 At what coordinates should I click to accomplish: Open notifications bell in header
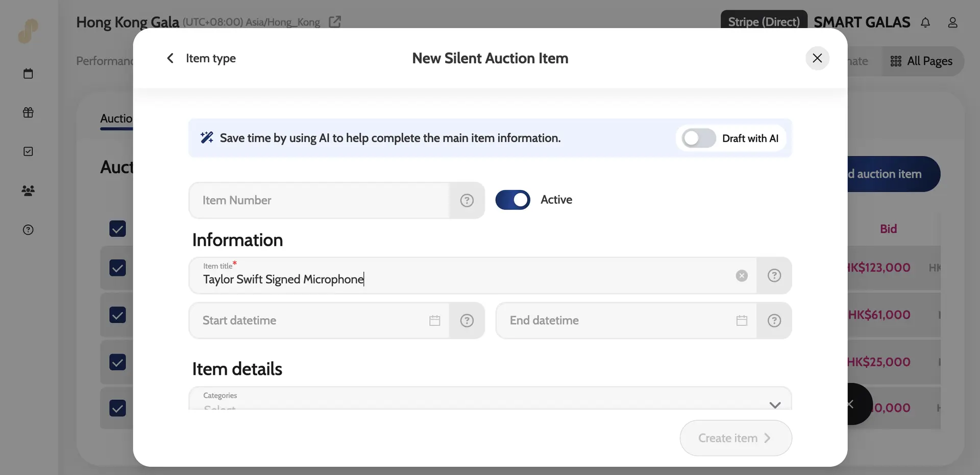[x=925, y=22]
